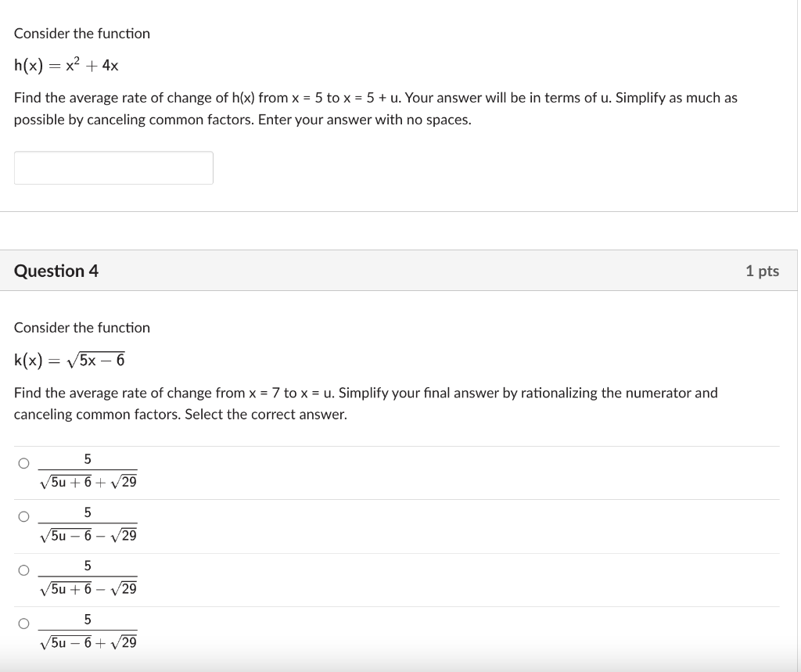This screenshot has width=801, height=672.
Task: Click the third answer's fraction expression
Action: coord(88,577)
